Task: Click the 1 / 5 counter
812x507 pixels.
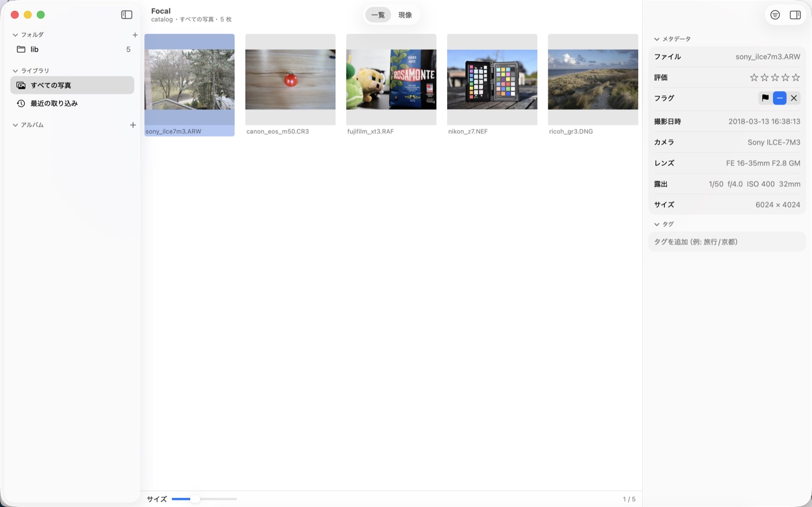Action: (629, 499)
